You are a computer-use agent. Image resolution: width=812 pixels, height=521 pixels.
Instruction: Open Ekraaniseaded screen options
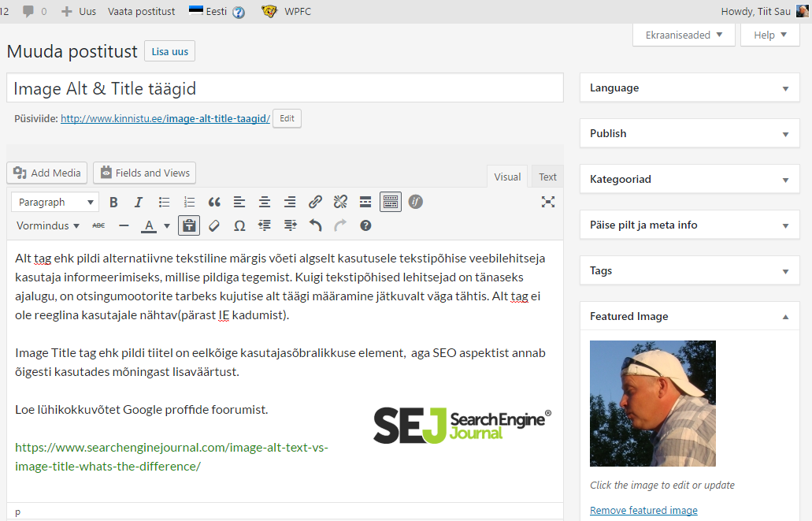684,35
